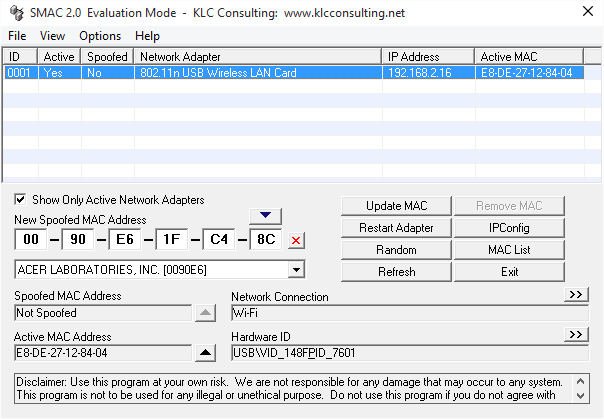This screenshot has width=604, height=419.
Task: Toggle Show Only Active Network Adapters checkbox
Action: click(x=20, y=199)
